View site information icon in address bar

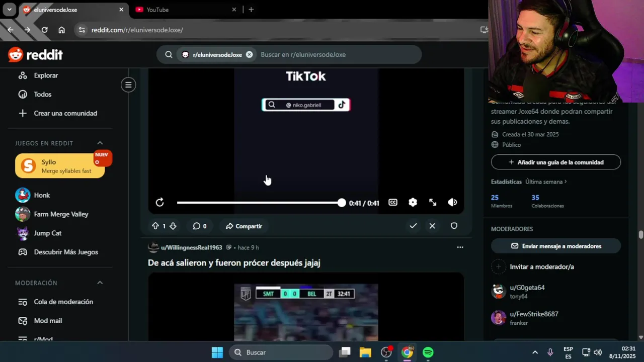tap(83, 30)
